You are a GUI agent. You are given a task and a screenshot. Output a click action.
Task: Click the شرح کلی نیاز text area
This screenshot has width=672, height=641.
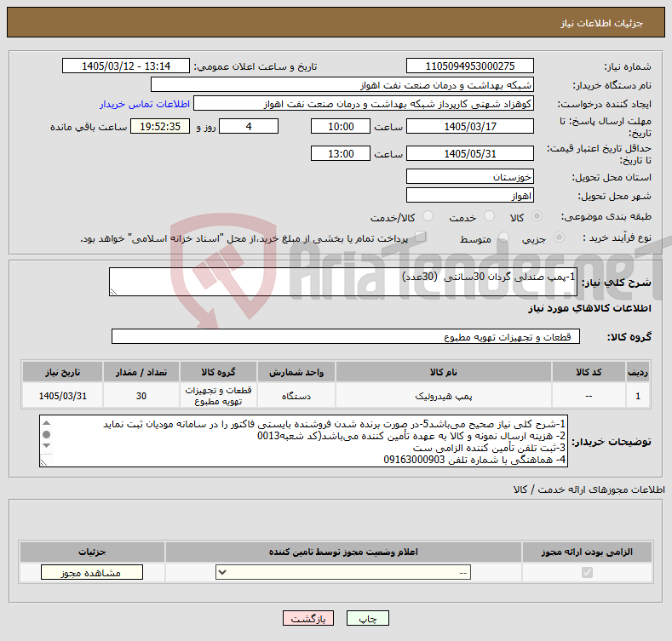[343, 282]
